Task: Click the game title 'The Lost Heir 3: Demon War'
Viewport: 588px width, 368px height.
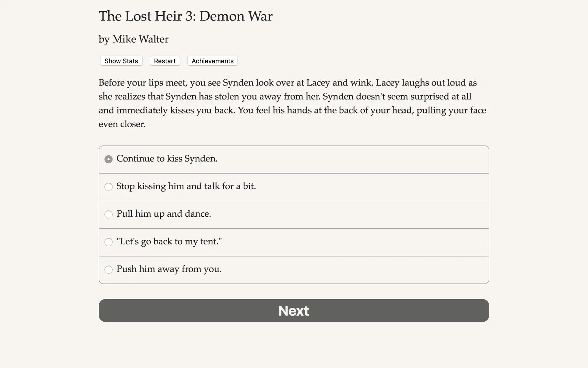Action: point(185,16)
